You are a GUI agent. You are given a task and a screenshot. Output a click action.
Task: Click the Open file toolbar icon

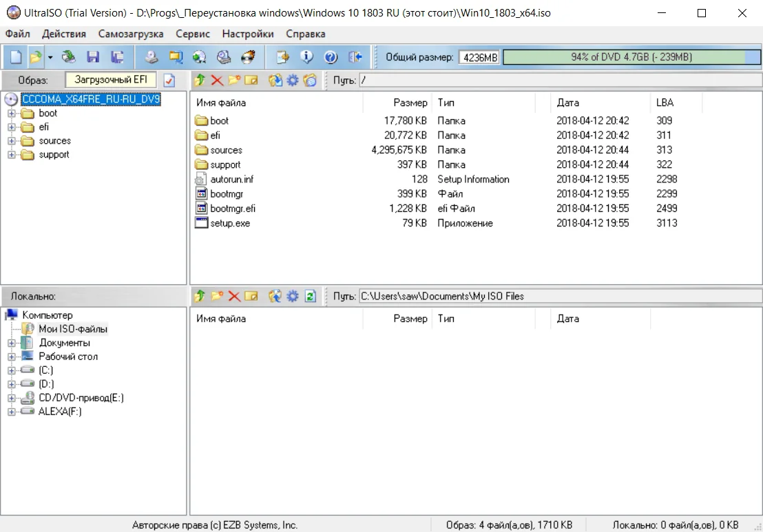[36, 57]
